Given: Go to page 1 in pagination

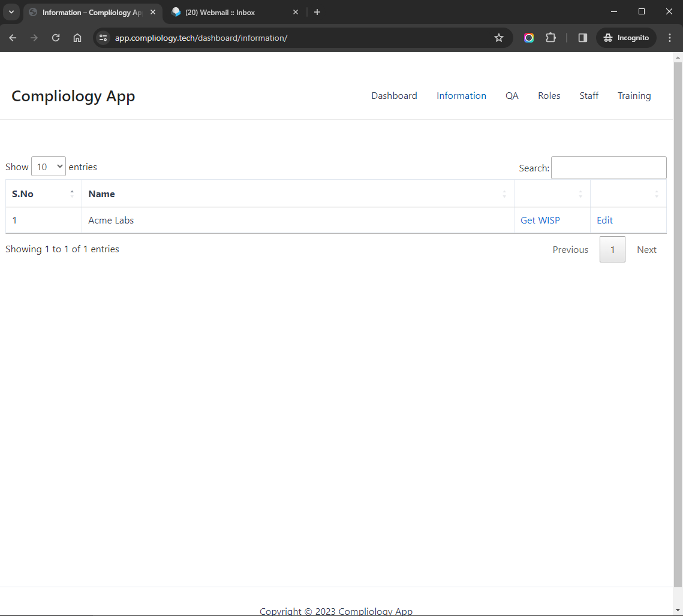Looking at the screenshot, I should click(x=612, y=249).
